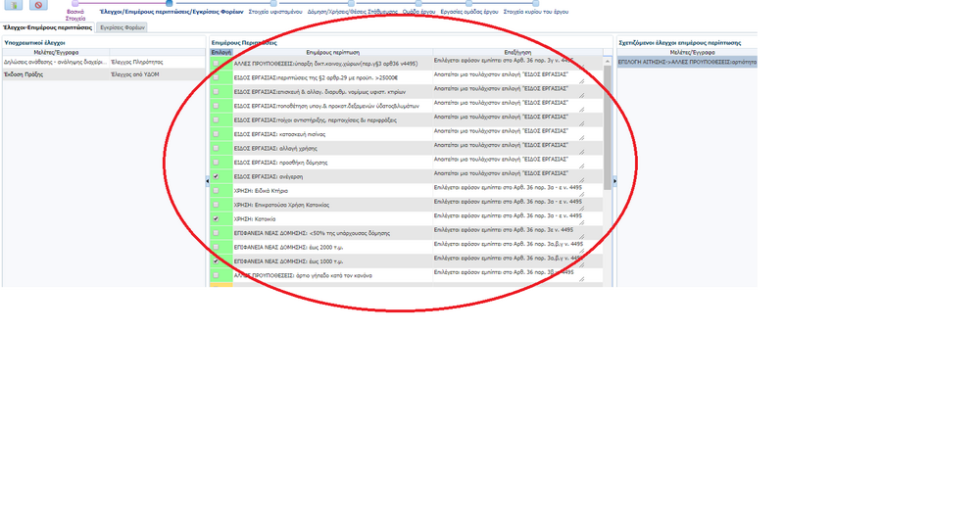Image resolution: width=980 pixels, height=521 pixels.
Task: Click the green save icon button
Action: click(x=14, y=5)
